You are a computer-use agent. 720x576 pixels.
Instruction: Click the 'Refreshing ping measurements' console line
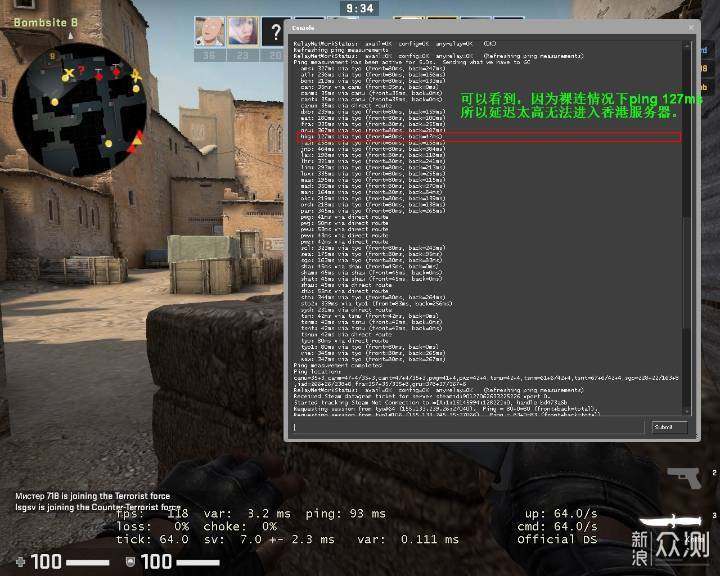coord(341,50)
